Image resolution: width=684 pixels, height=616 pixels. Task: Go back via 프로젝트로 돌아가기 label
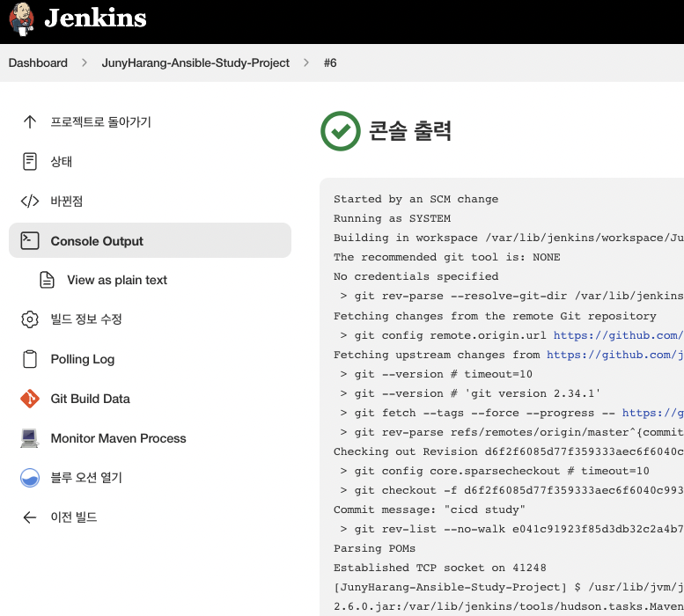(x=100, y=121)
